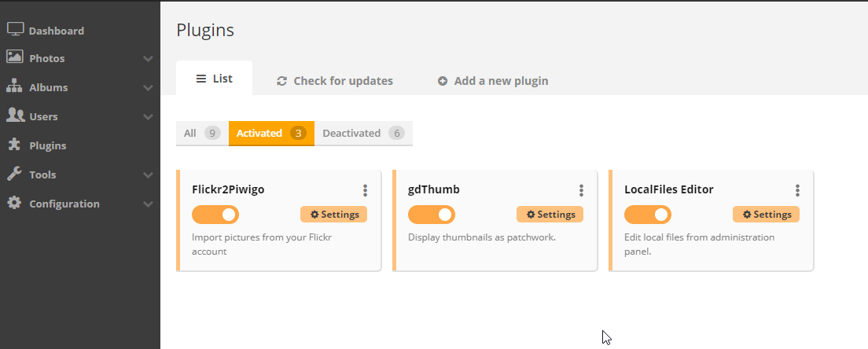Open the LocalFiles Editor three-dot options menu
This screenshot has width=868, height=349.
(798, 190)
